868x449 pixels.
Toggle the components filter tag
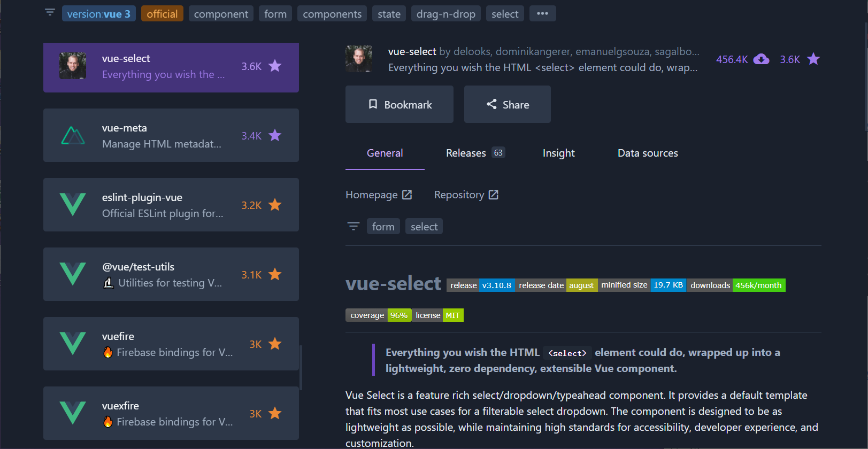[x=332, y=14]
